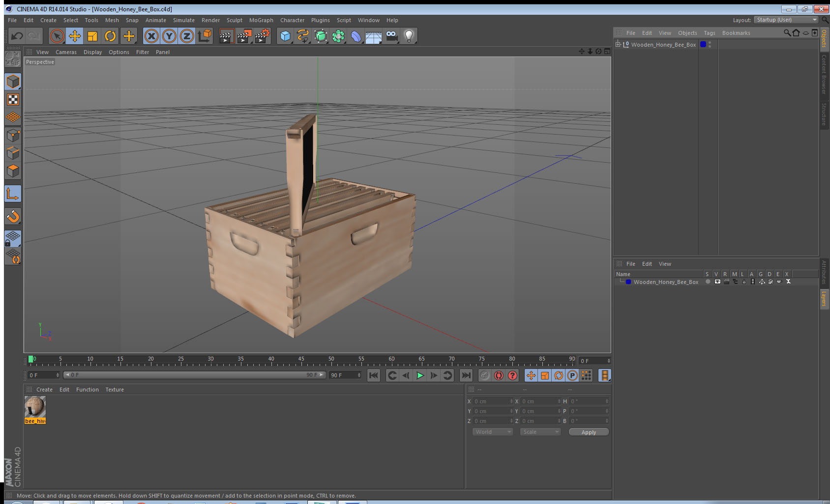Viewport: 830px width, 504px height.
Task: Click the blue layer color swatch of Wooden_Honey_Bee_Box
Action: click(703, 44)
